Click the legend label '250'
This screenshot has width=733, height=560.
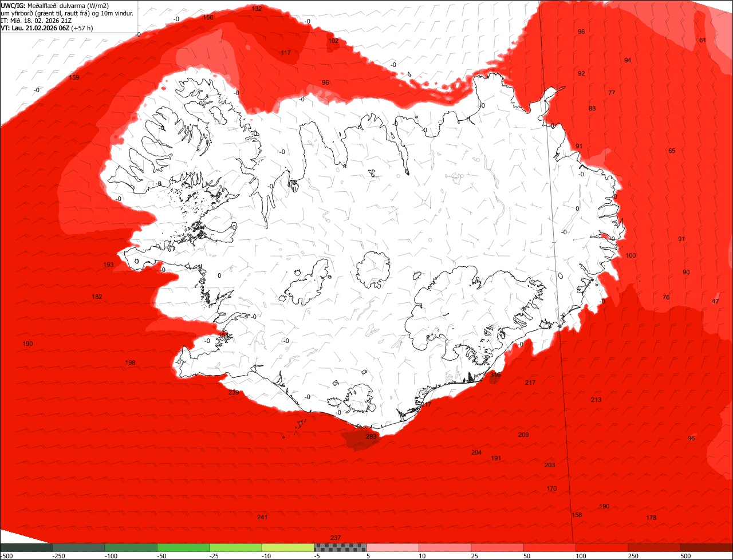(x=634, y=556)
